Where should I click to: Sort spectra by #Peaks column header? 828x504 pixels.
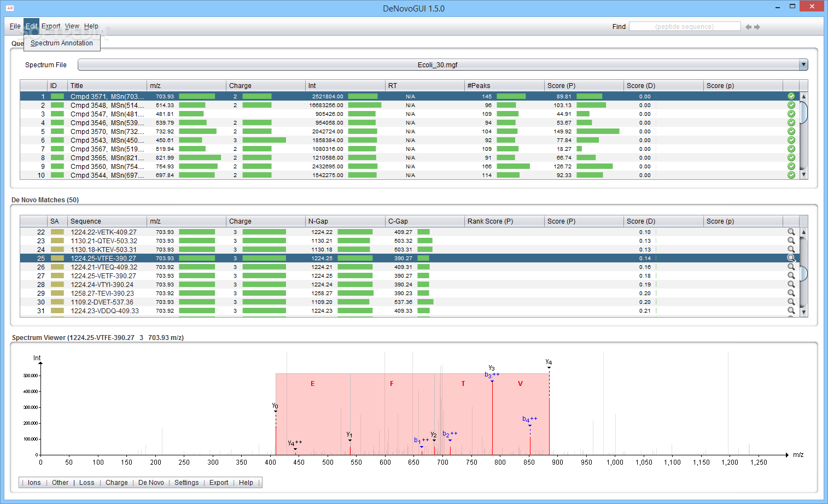click(504, 86)
